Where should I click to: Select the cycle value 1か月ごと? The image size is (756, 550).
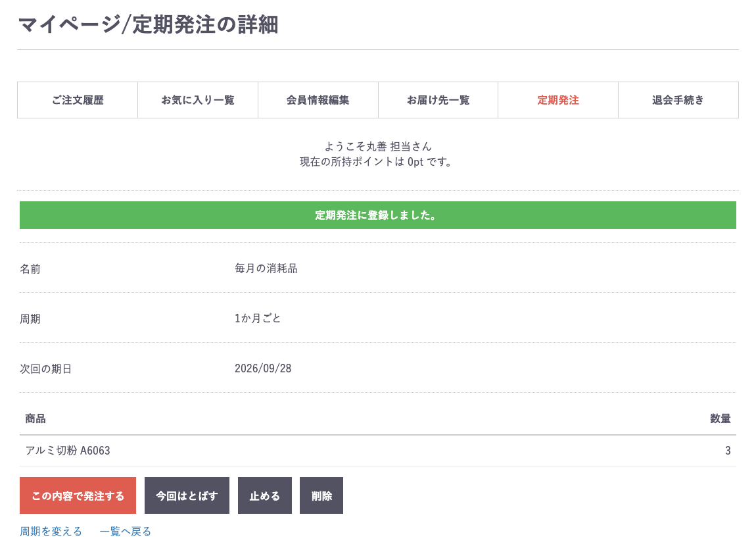pyautogui.click(x=258, y=318)
